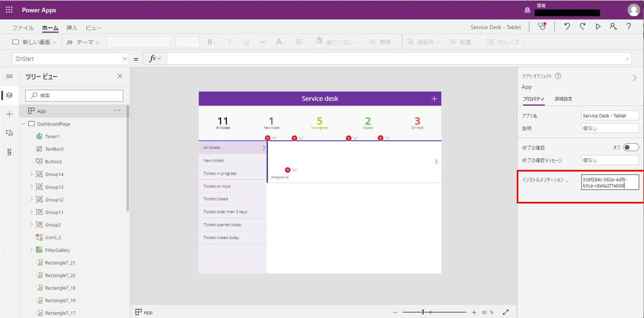Open the environment selector icon
Image resolution: width=644 pixels, height=318 pixels.
pyautogui.click(x=527, y=10)
